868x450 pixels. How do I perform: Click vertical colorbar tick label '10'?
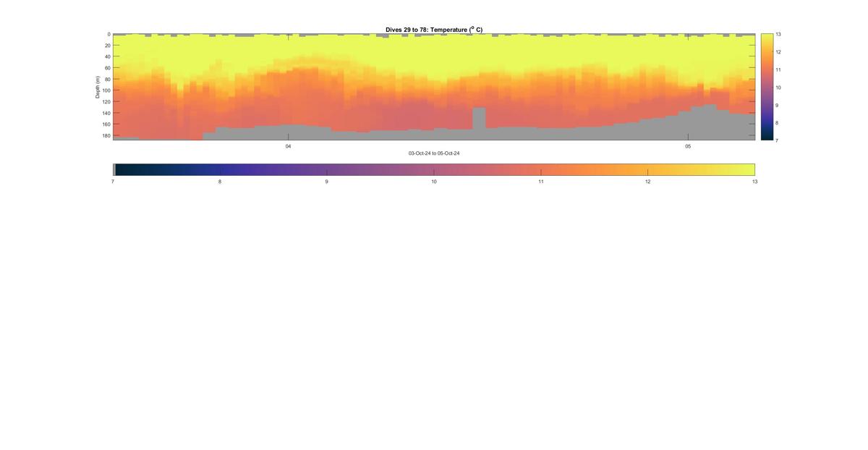pyautogui.click(x=778, y=88)
